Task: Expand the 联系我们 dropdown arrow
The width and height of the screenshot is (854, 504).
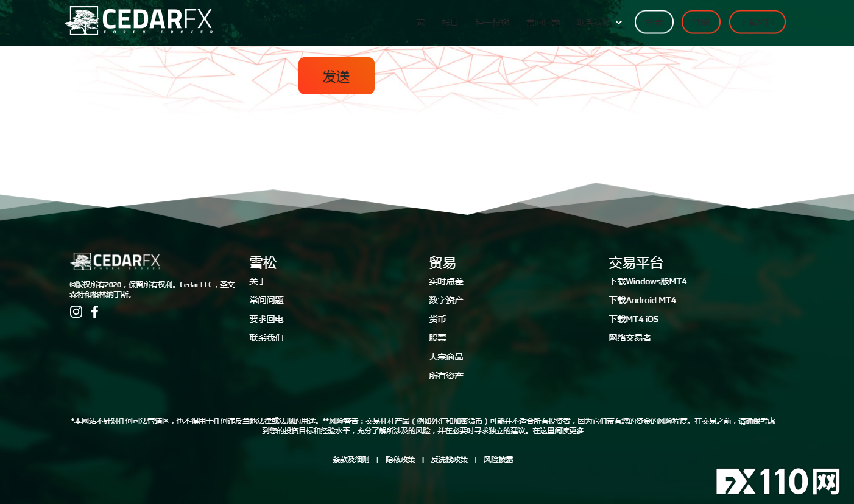Action: click(619, 23)
